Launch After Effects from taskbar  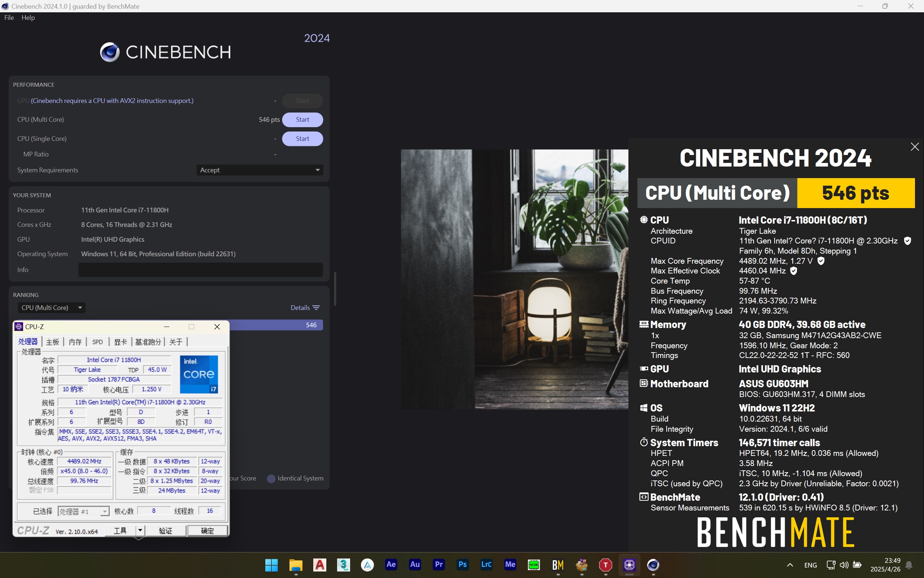click(391, 565)
